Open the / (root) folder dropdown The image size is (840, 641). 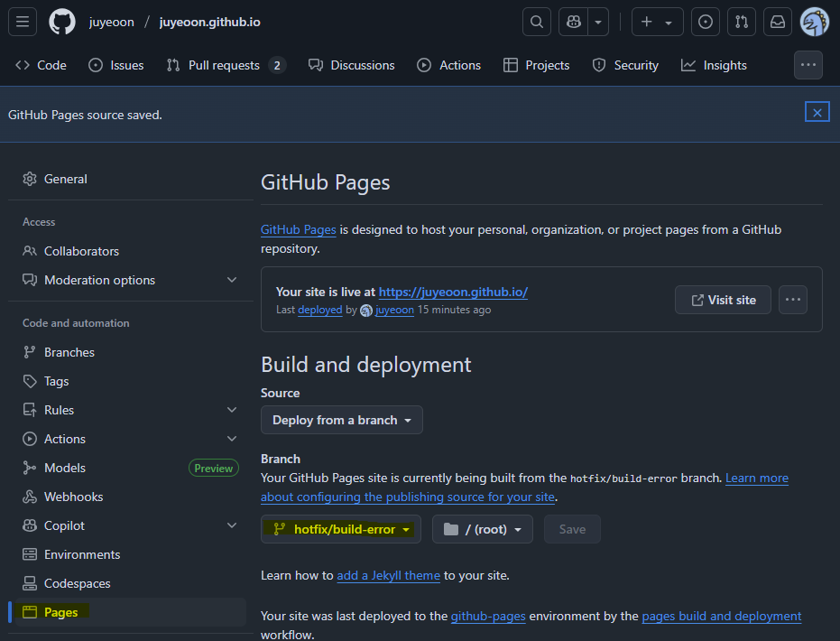(x=483, y=529)
